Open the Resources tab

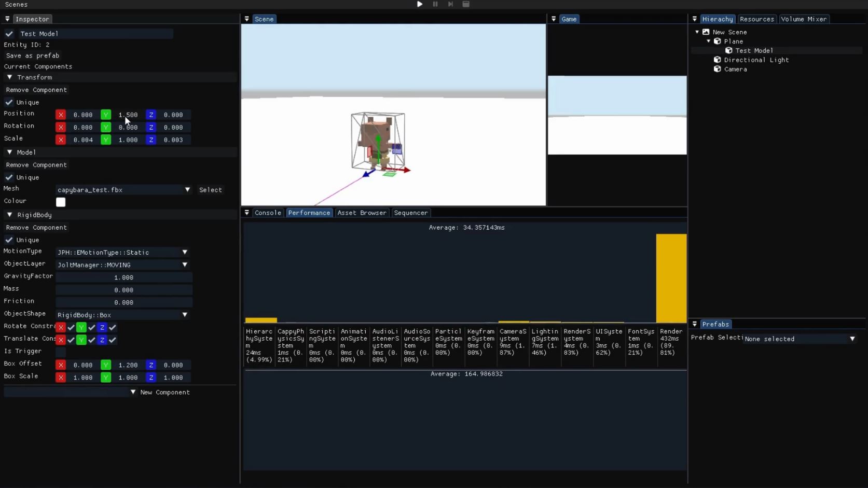pyautogui.click(x=756, y=19)
